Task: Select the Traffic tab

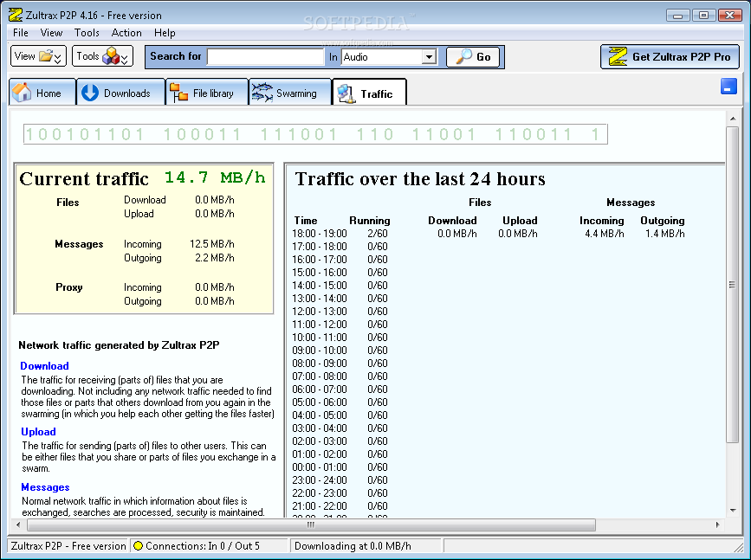Action: [x=369, y=93]
